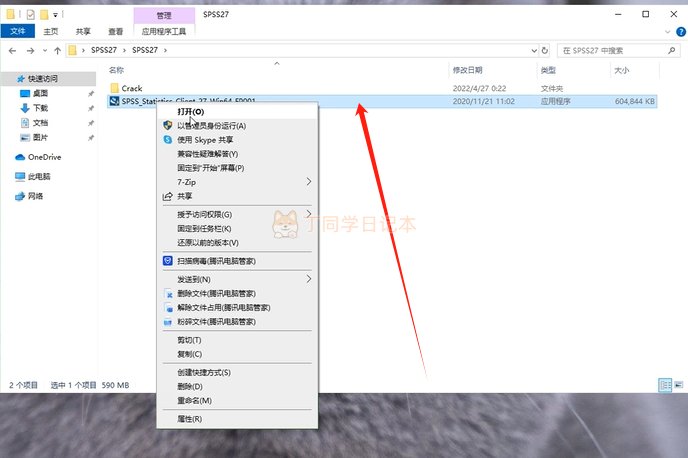Switch to the 共享 ribbon tab
Viewport: 688px width, 458px height.
[x=83, y=32]
